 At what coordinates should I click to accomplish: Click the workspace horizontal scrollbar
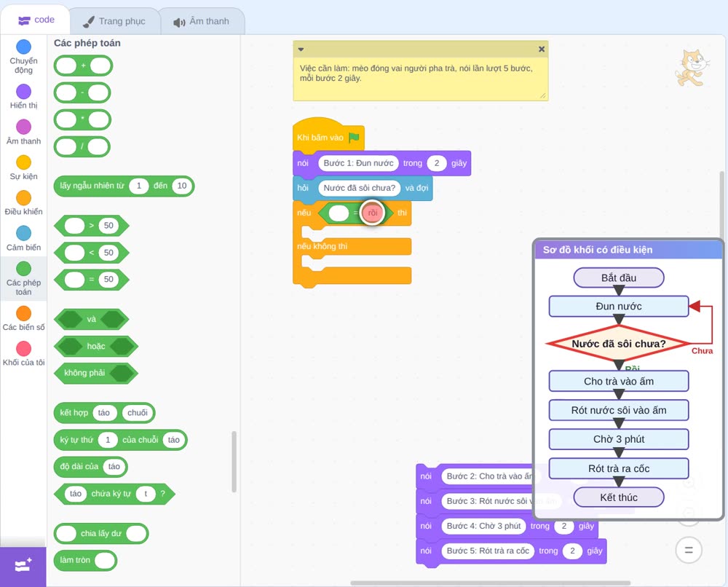point(490,583)
